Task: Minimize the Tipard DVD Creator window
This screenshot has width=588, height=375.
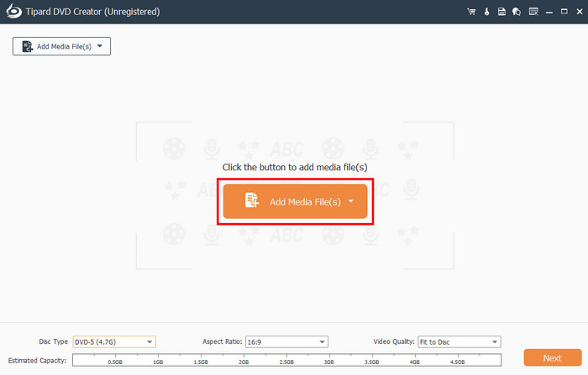Action: coord(549,12)
